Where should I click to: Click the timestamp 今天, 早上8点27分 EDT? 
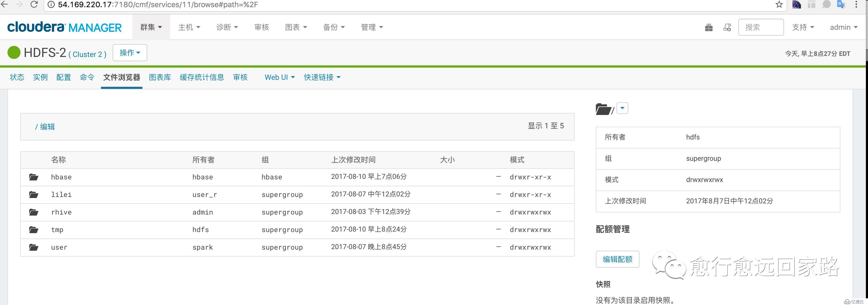point(818,54)
